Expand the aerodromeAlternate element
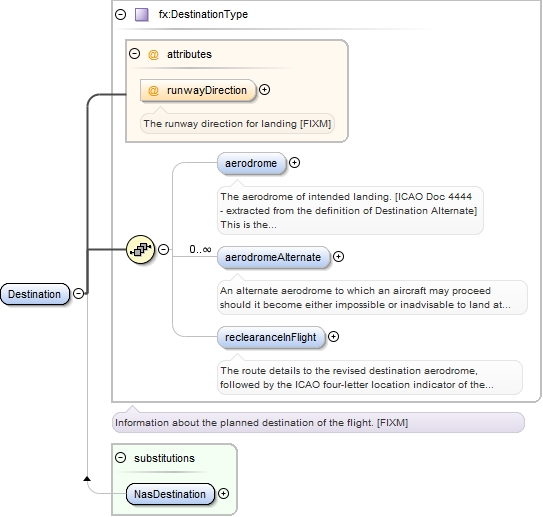Screen dimensions: 543x517 338,257
